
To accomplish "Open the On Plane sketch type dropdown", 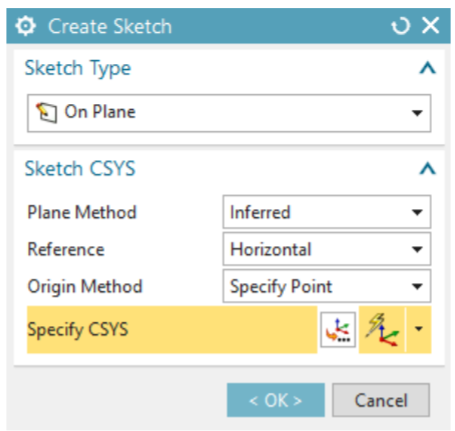I will pos(229,113).
